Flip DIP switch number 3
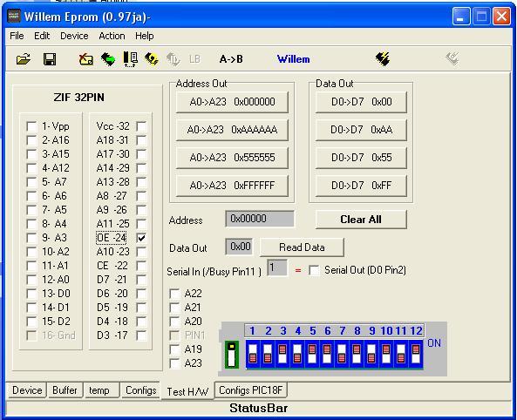The width and height of the screenshot is (517, 420). (x=282, y=354)
